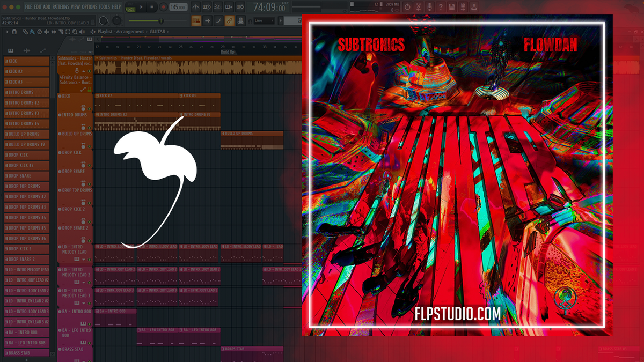Select the mute speaker tool in playlist toolbar
This screenshot has height=362, width=644.
pyautogui.click(x=47, y=32)
